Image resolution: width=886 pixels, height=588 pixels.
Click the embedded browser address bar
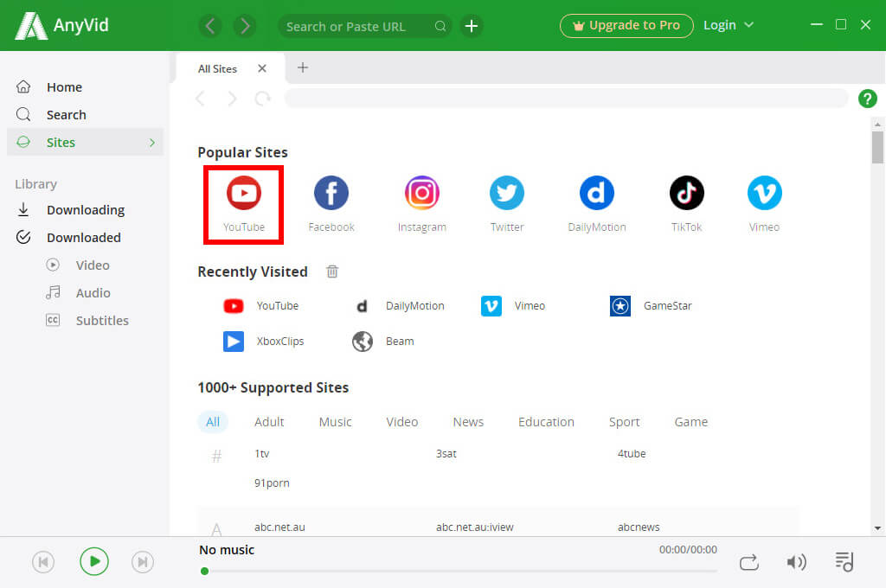click(566, 99)
